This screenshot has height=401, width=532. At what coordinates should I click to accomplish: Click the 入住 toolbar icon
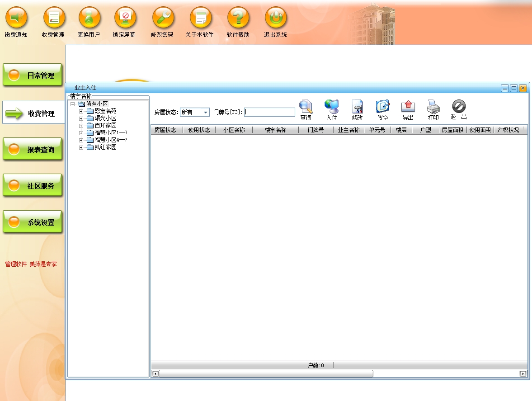point(331,107)
